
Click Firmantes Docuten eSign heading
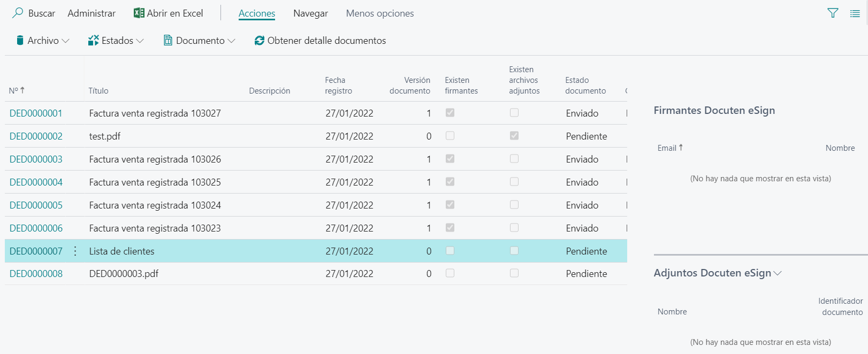point(714,110)
